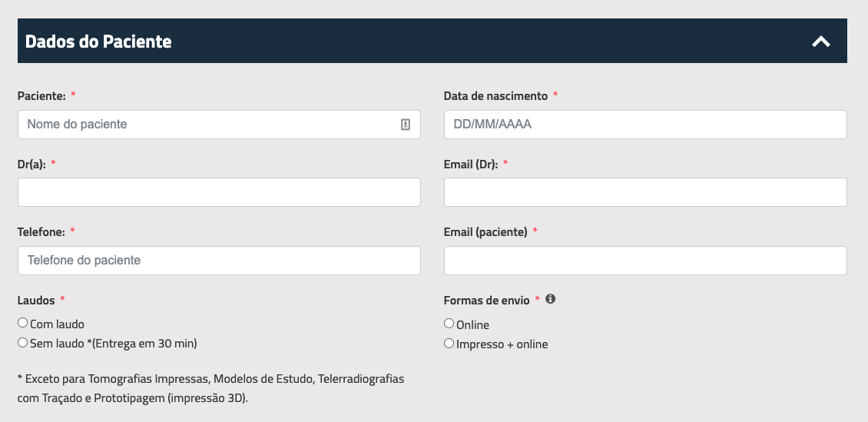Focus the Nome do paciente text field
Viewport: 868px width, 422px height.
click(x=219, y=125)
